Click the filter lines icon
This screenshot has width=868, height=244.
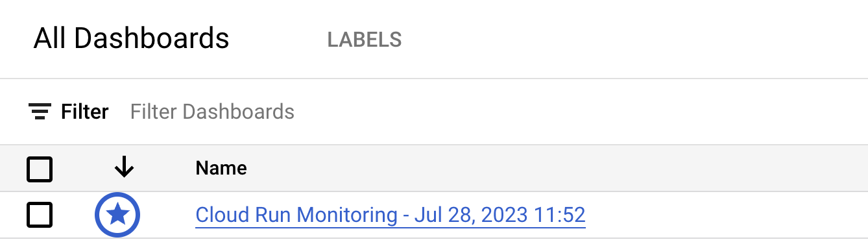coord(40,112)
